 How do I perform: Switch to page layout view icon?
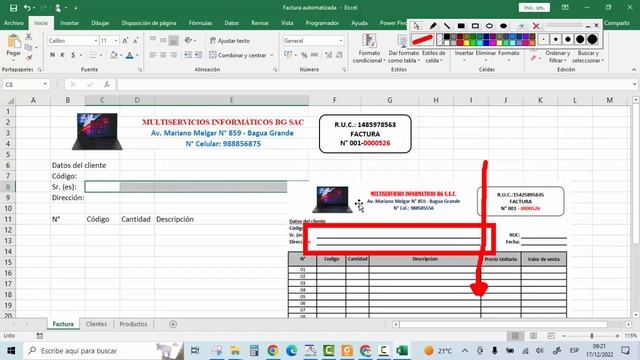533,336
